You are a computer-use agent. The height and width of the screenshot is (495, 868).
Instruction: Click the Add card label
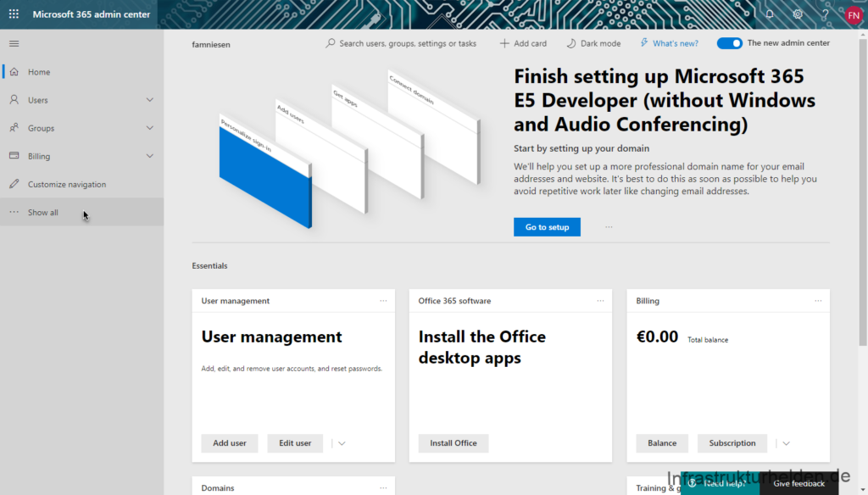530,43
